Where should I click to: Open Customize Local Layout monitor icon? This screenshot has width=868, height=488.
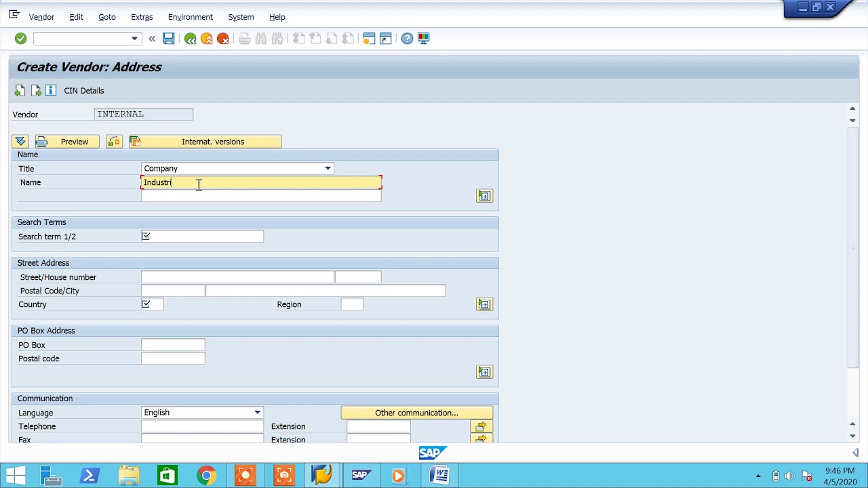423,39
